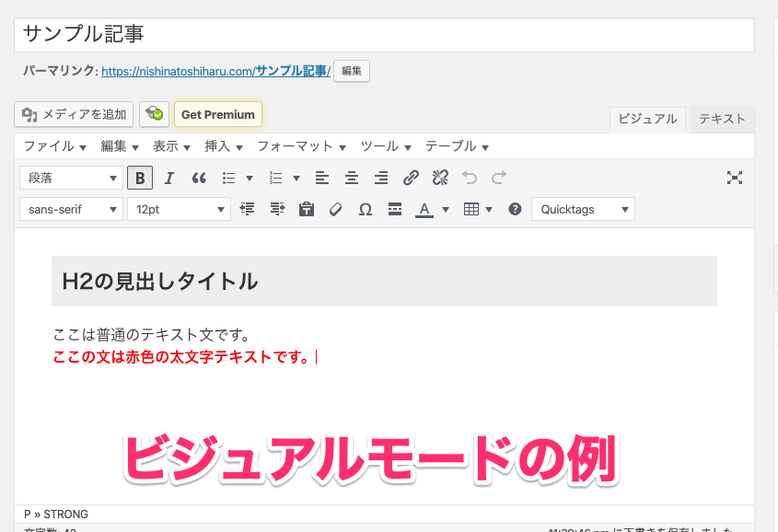Toggle blockquote formatting

pos(199,178)
